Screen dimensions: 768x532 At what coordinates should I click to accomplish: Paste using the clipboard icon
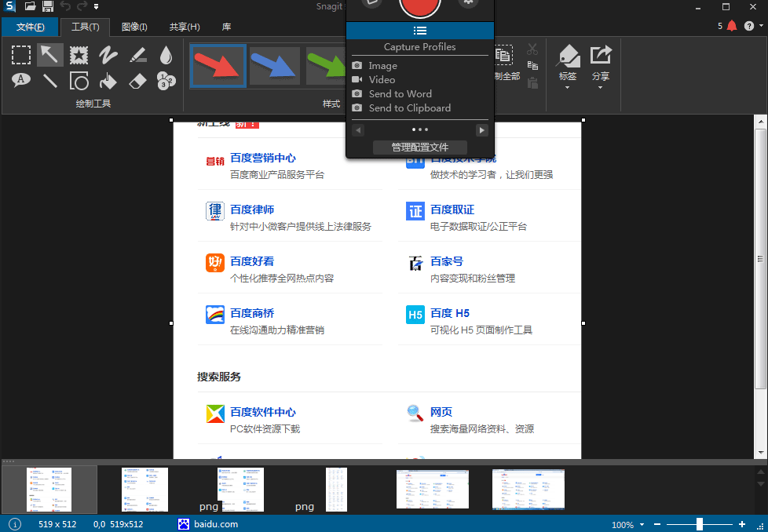(x=532, y=82)
